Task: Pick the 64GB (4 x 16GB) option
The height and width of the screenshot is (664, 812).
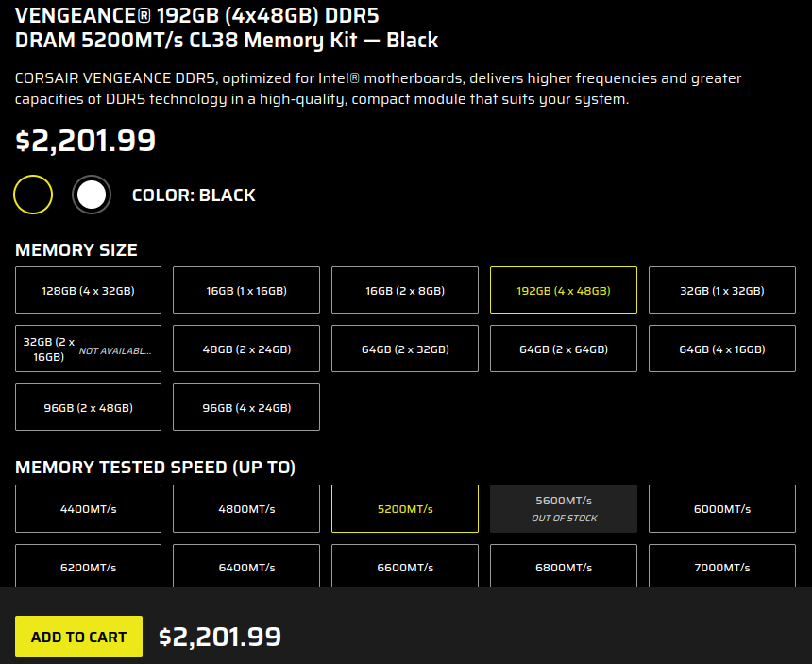Action: click(x=722, y=349)
